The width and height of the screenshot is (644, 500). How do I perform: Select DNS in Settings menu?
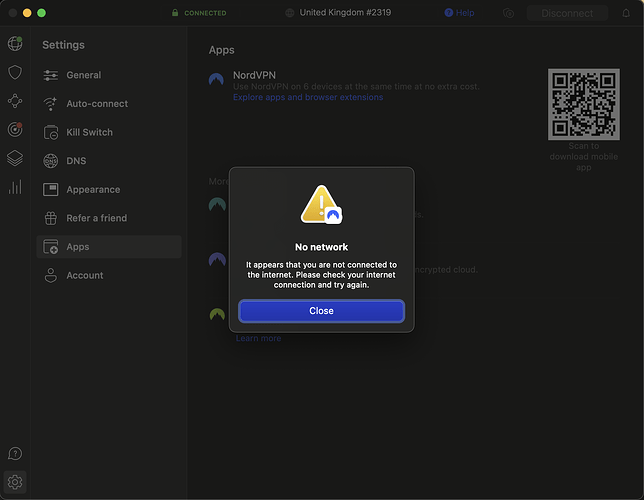(x=109, y=161)
